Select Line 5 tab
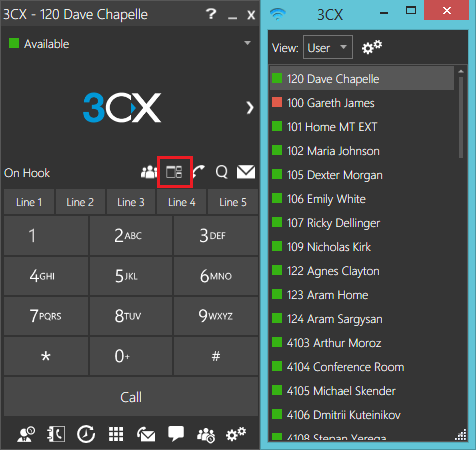This screenshot has height=450, width=476. pyautogui.click(x=233, y=202)
